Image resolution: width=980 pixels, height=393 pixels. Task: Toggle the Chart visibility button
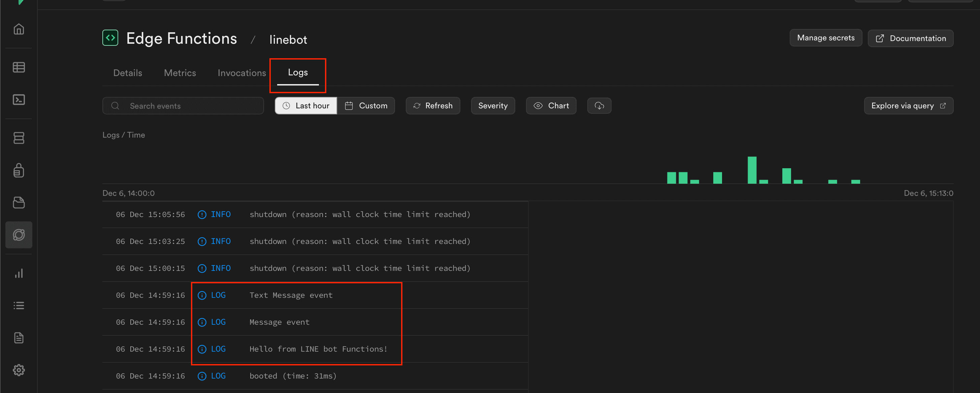tap(551, 106)
